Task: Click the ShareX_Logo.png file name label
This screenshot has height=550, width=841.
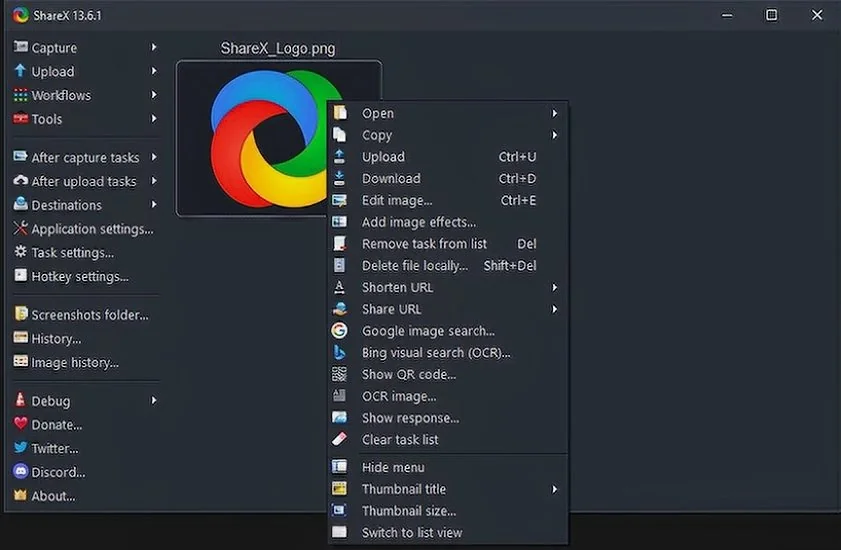Action: click(x=278, y=48)
